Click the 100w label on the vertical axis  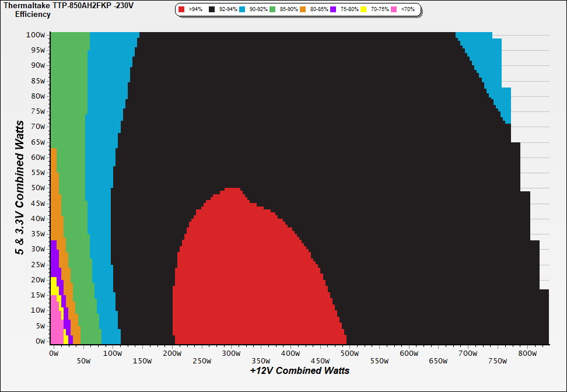pyautogui.click(x=36, y=34)
